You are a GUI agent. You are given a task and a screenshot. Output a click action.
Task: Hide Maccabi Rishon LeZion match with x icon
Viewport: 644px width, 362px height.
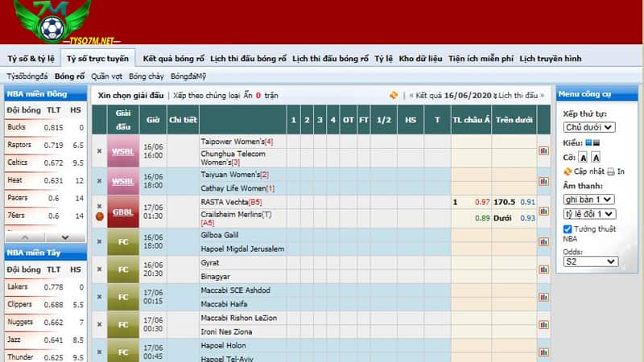(99, 325)
